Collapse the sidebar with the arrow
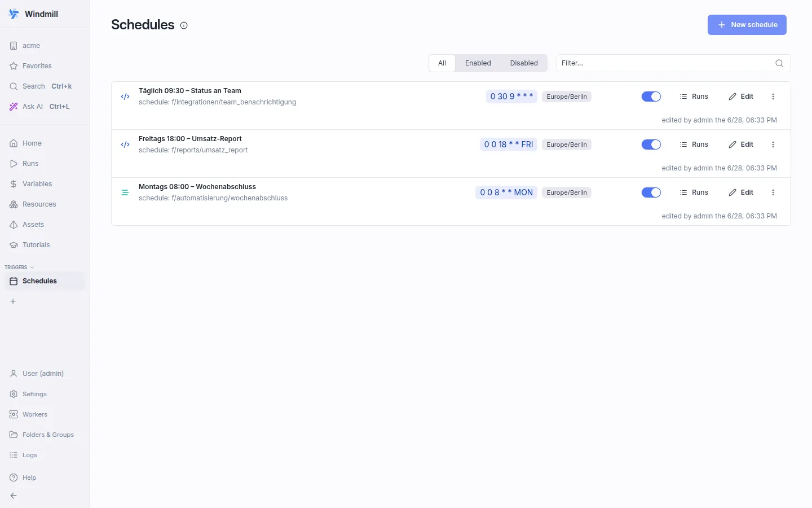Screen dimensions: 812x508 14,496
